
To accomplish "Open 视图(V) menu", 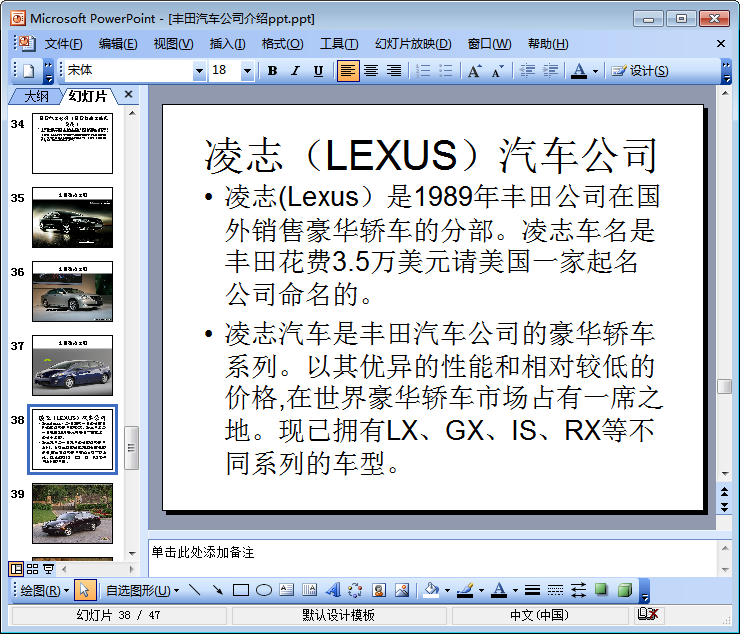I will pos(173,44).
